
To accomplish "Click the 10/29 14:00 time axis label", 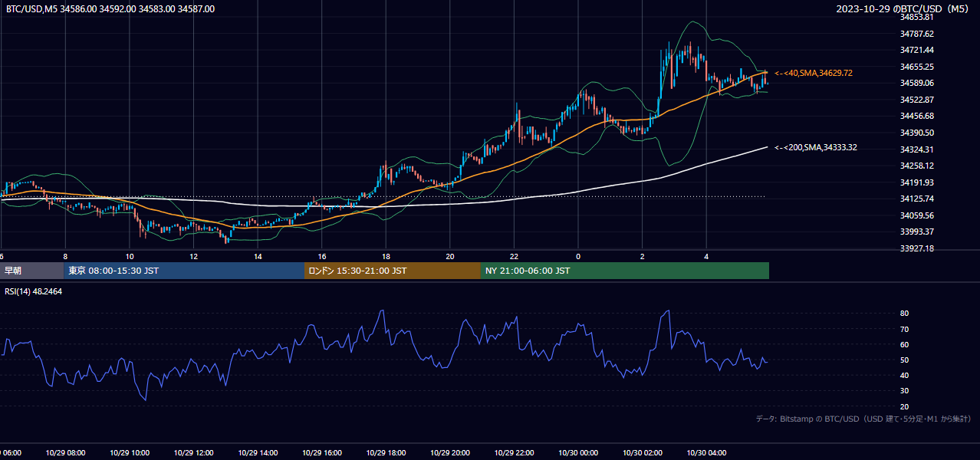I will pos(258,453).
